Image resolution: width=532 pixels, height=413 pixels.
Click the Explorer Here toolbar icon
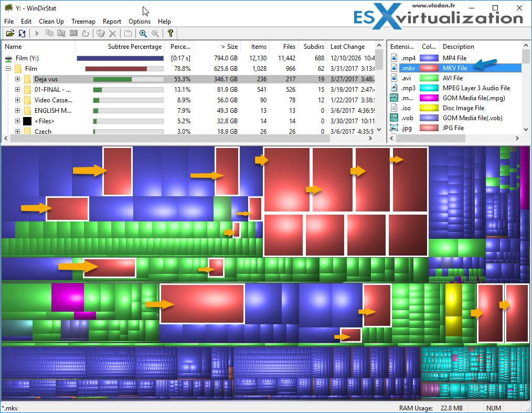point(61,33)
